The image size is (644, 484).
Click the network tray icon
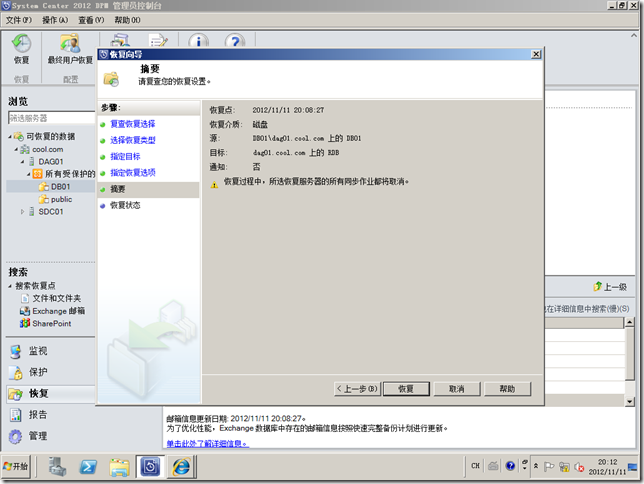tap(564, 467)
